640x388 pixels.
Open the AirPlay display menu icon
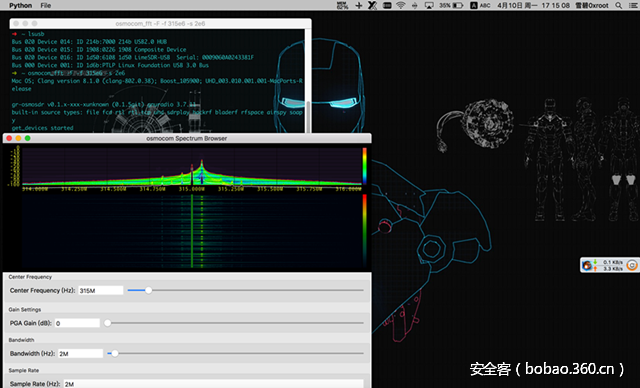(429, 5)
